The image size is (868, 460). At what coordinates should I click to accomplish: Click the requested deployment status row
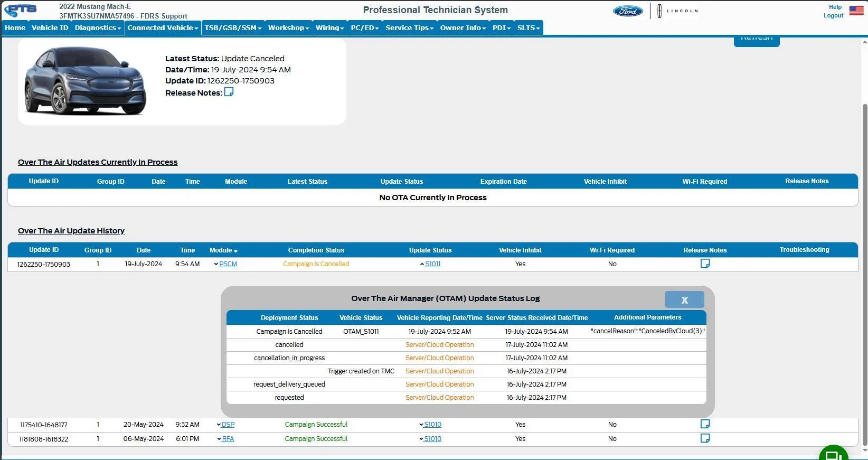click(x=289, y=398)
